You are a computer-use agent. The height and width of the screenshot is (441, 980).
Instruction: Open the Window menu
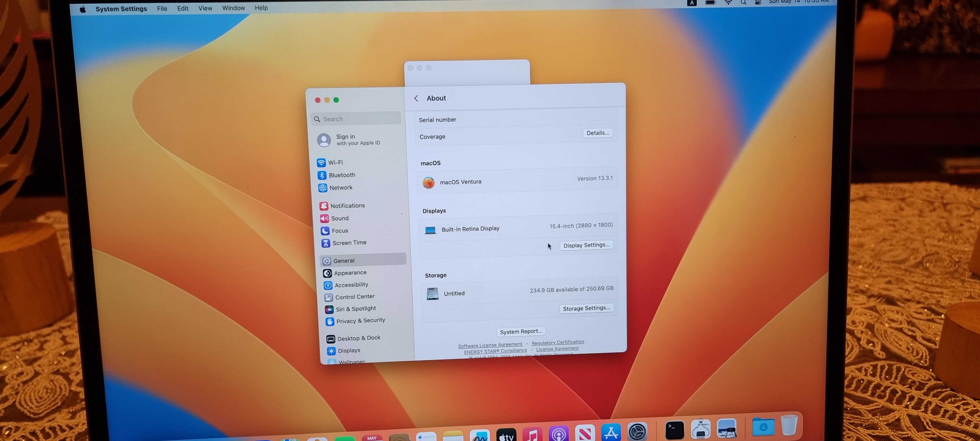point(233,8)
